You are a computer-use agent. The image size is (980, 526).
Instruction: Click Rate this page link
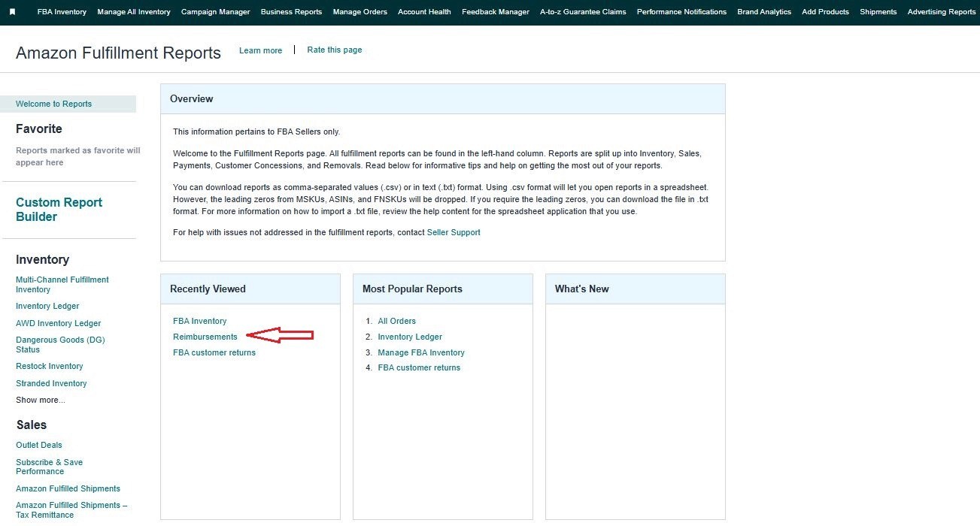335,50
